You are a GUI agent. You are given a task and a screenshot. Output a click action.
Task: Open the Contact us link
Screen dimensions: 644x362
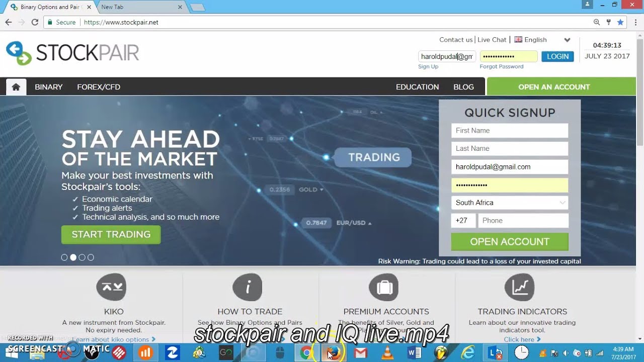tap(456, 40)
